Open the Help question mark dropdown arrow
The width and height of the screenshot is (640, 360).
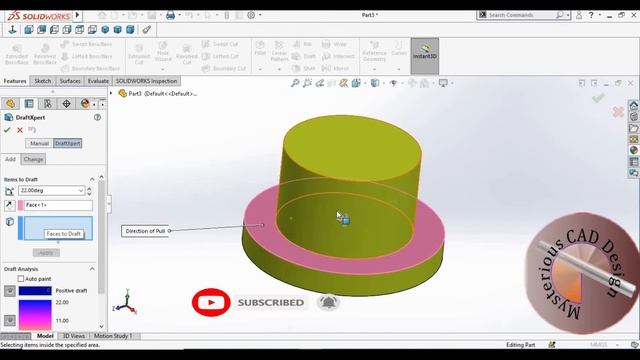600,15
